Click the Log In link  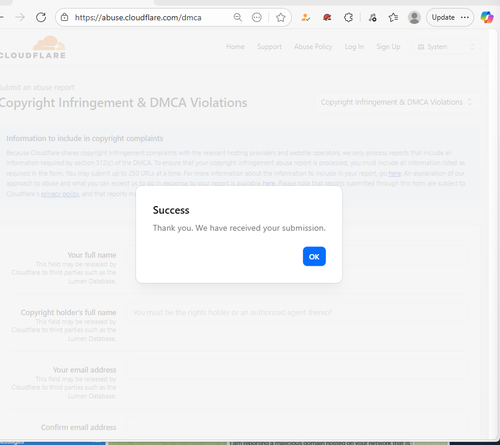coord(354,47)
